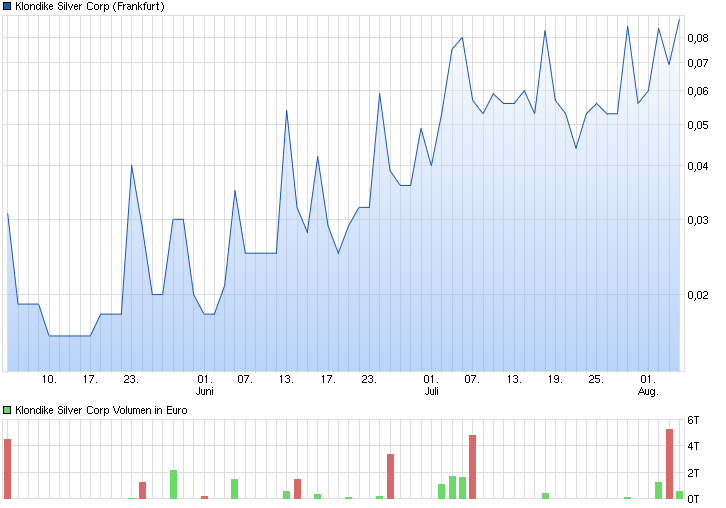Select the Juni month label
Image resolution: width=726 pixels, height=508 pixels.
pyautogui.click(x=204, y=391)
